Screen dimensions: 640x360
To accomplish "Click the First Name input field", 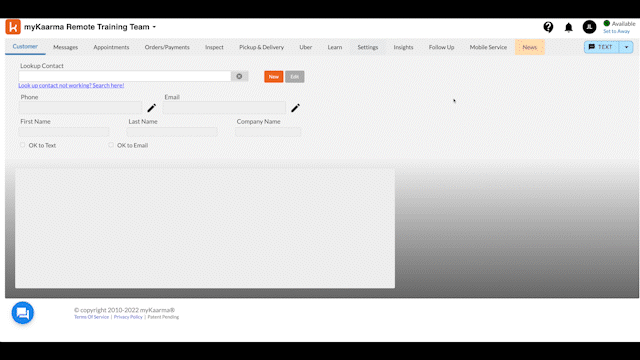I will coord(64,131).
